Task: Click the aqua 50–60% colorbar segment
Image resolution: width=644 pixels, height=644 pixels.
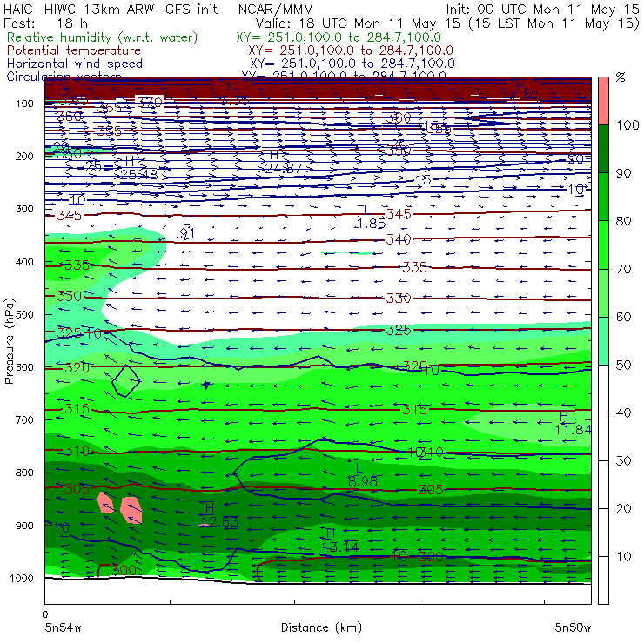Action: click(603, 341)
